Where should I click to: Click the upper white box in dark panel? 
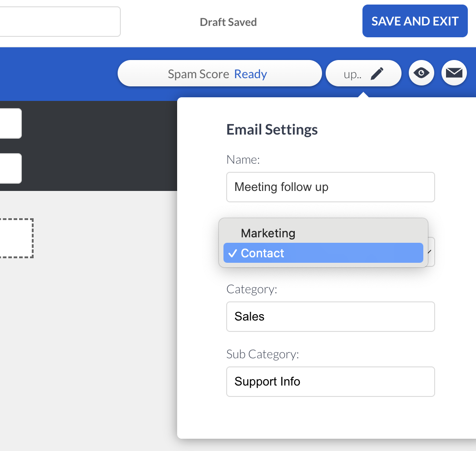[10, 123]
